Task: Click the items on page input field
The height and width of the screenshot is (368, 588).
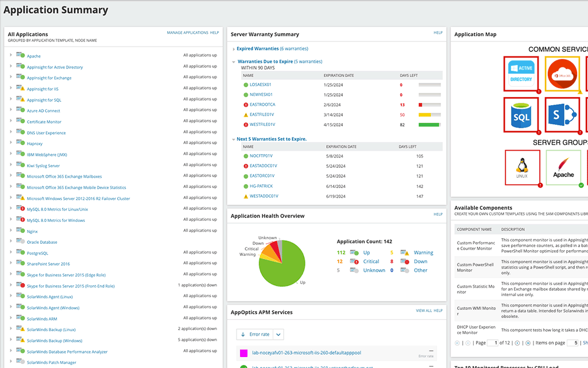Action: tap(572, 343)
